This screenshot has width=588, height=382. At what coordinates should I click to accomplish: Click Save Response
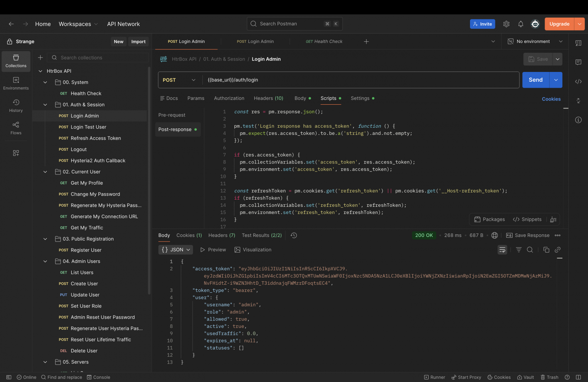click(x=528, y=235)
